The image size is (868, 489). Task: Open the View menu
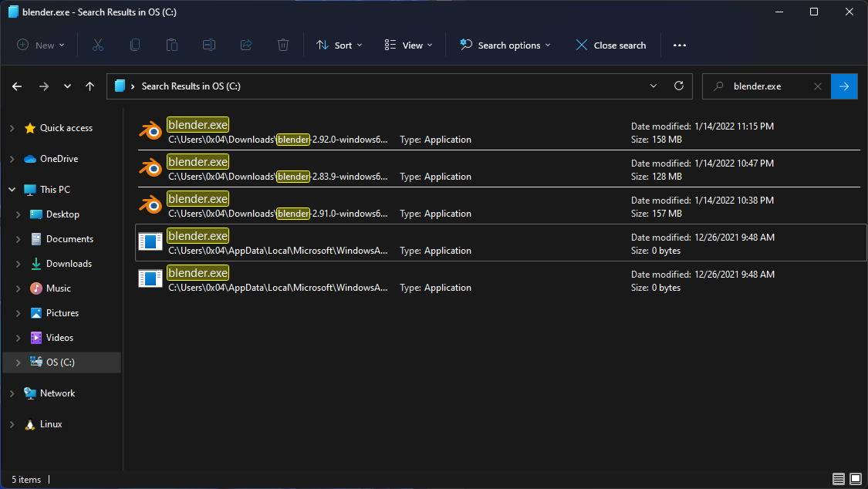pyautogui.click(x=408, y=46)
